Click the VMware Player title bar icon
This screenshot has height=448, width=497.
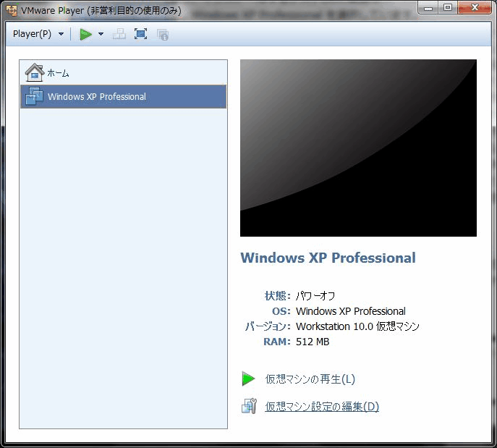pyautogui.click(x=11, y=10)
